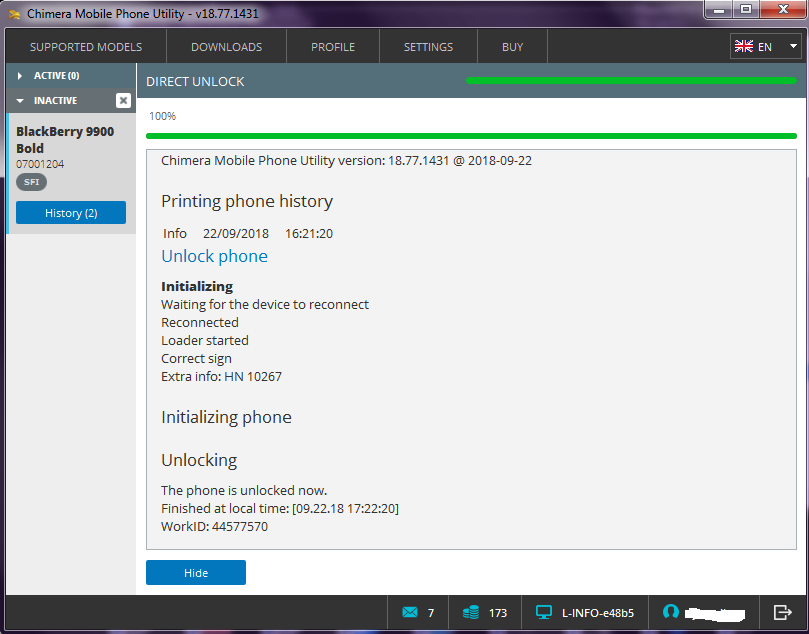The height and width of the screenshot is (634, 809).
Task: Switch to the PROFILE tab
Action: [x=333, y=47]
